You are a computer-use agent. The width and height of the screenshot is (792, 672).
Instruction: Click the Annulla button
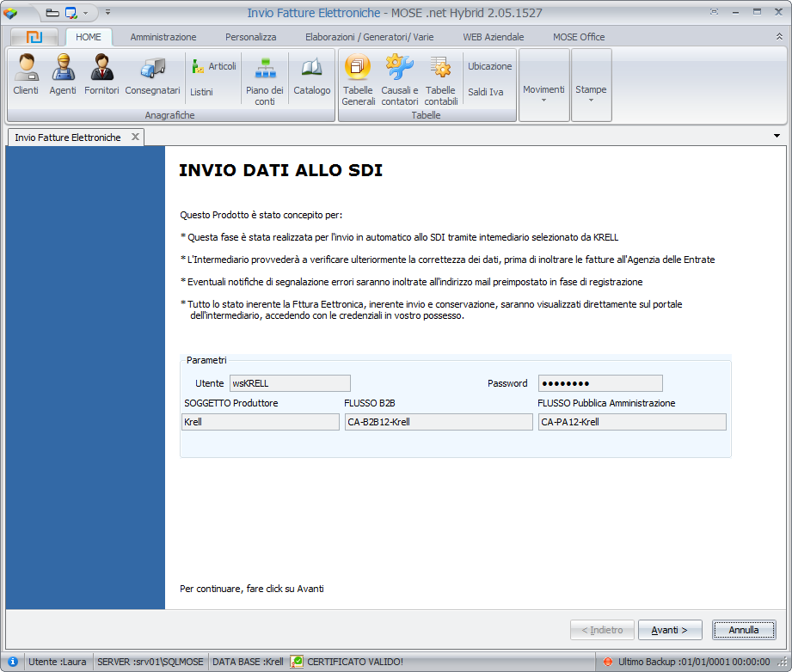tap(744, 630)
